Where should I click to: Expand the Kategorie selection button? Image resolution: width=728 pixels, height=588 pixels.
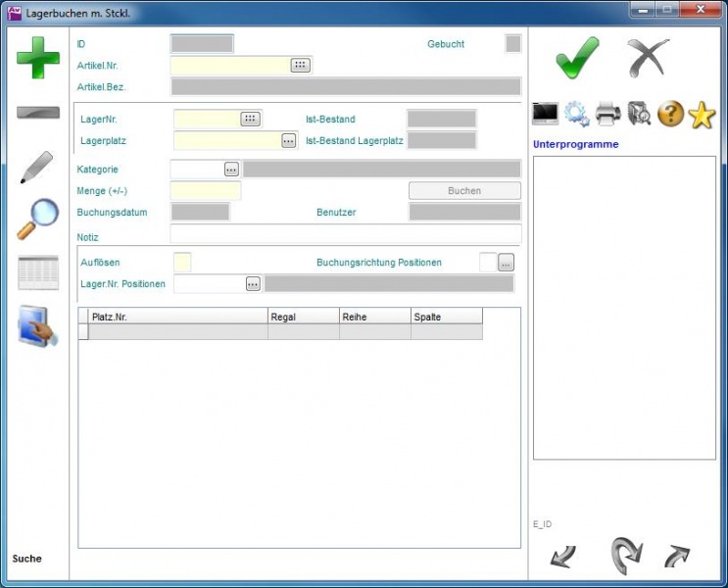231,170
